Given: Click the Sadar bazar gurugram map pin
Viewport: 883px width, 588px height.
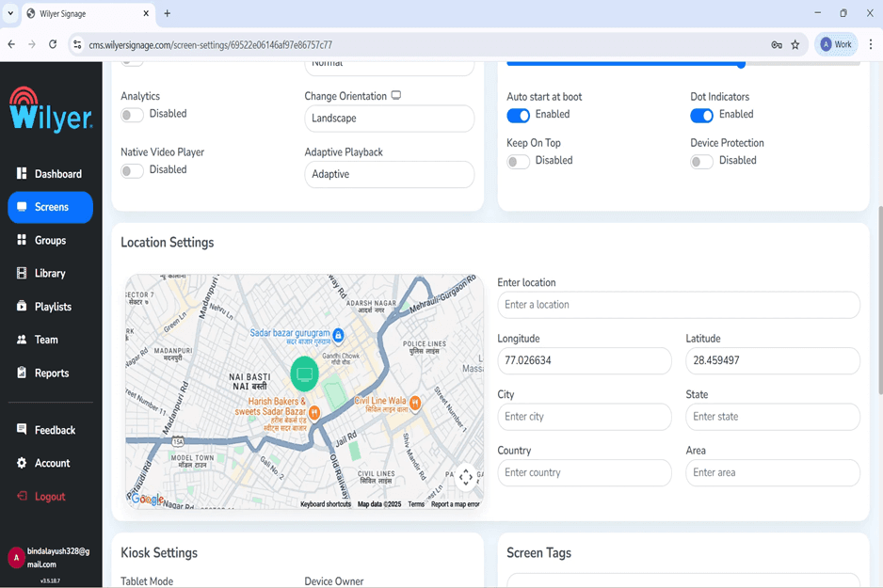Looking at the screenshot, I should click(338, 335).
